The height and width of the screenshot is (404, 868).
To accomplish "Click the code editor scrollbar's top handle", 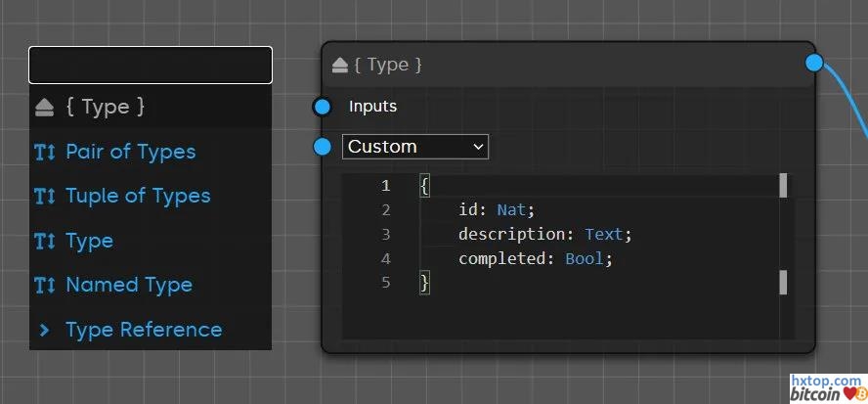I will click(x=783, y=186).
